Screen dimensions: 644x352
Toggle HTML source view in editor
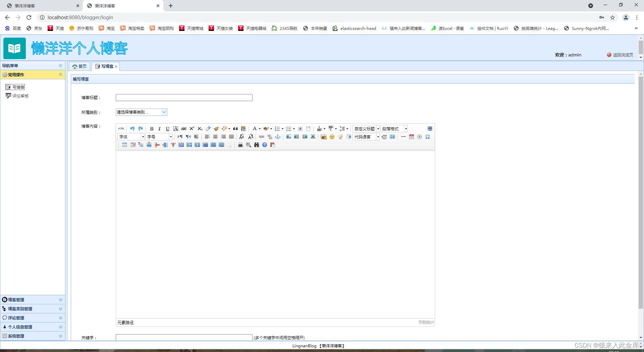pos(121,129)
